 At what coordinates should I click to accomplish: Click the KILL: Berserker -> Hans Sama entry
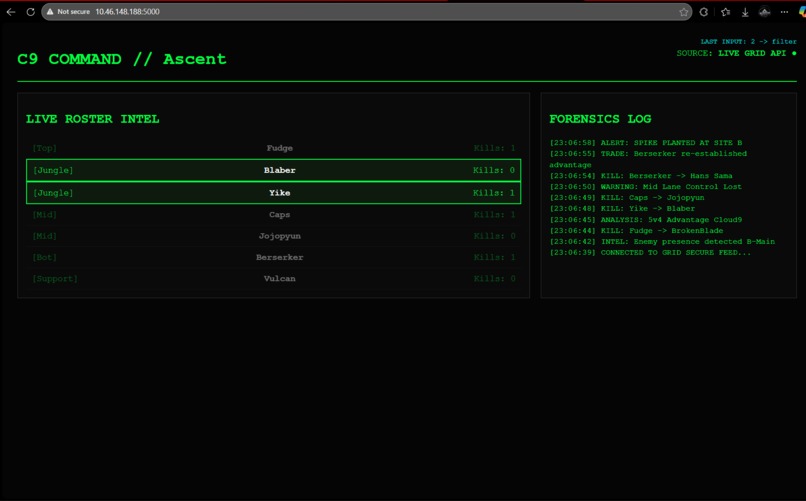coord(641,176)
